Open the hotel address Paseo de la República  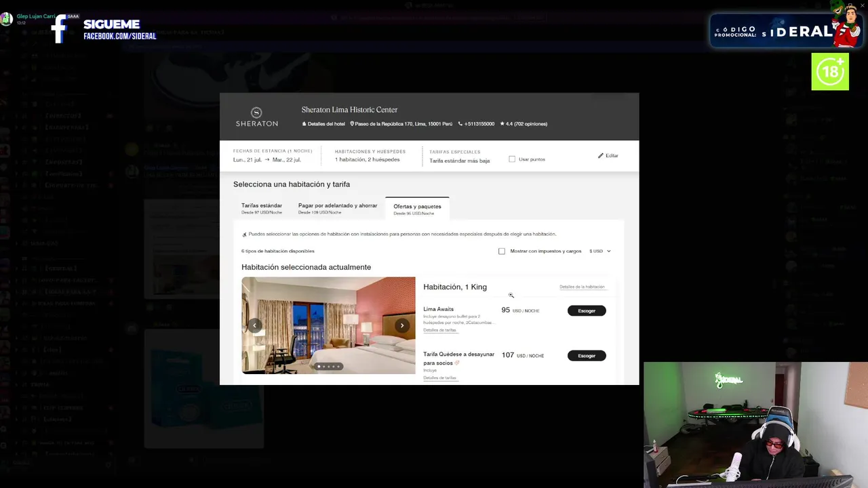tap(401, 124)
